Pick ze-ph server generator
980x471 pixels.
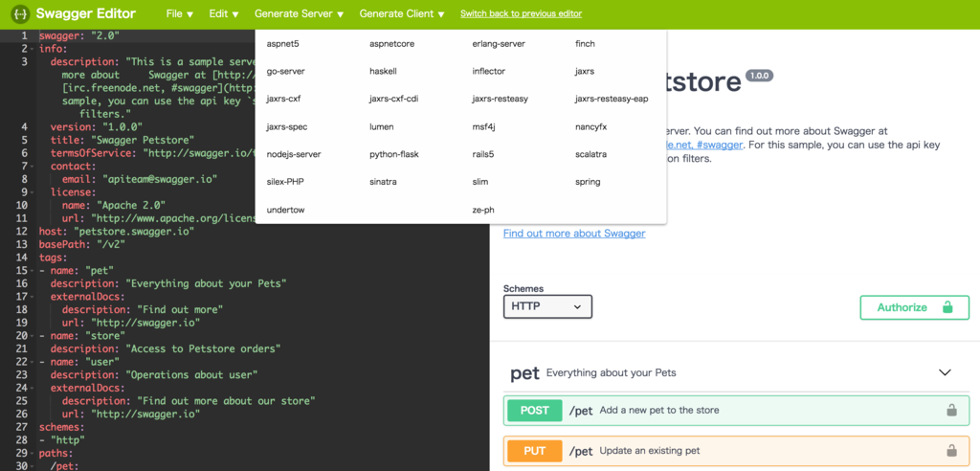(x=483, y=210)
